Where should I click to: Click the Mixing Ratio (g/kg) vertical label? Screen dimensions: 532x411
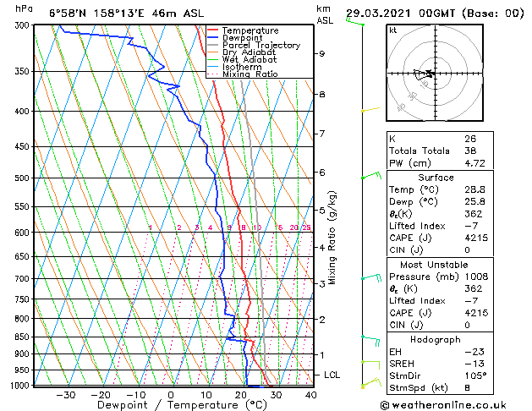click(332, 238)
